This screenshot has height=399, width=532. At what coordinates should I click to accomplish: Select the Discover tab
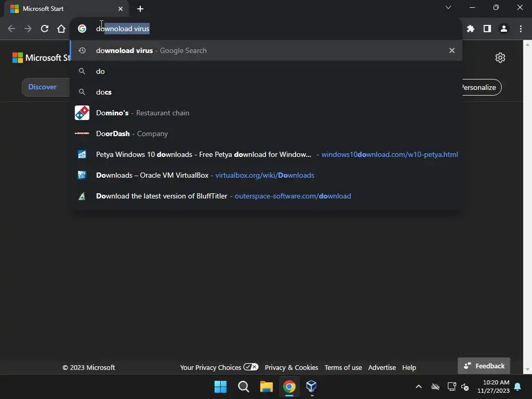pyautogui.click(x=42, y=87)
